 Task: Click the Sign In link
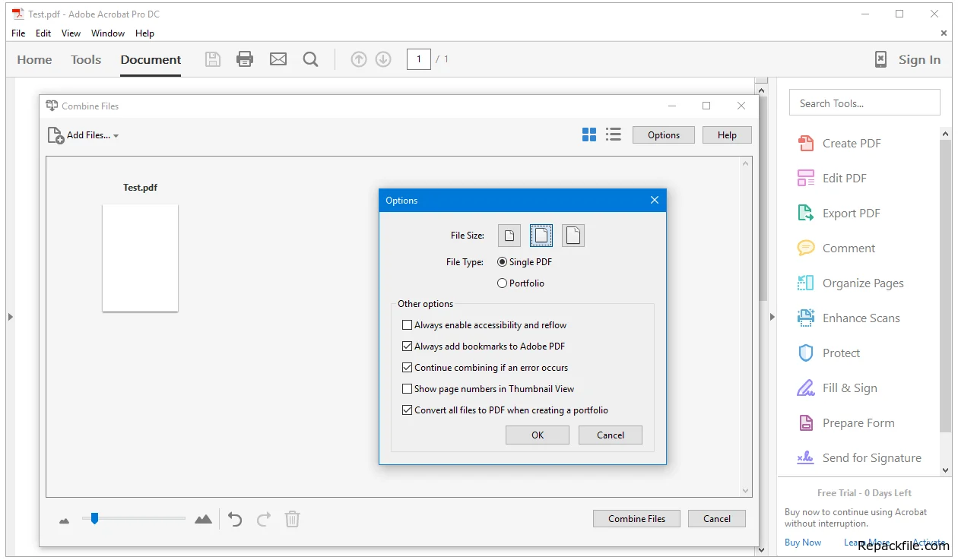tap(919, 60)
